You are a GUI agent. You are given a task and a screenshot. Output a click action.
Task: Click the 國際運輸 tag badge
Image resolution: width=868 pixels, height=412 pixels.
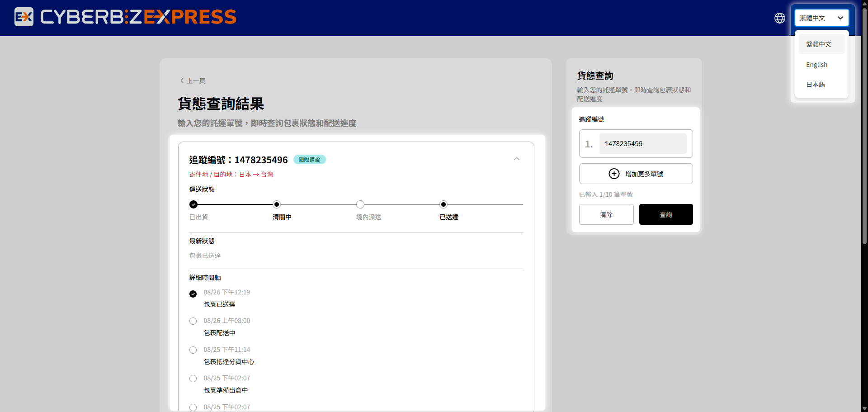(x=310, y=160)
